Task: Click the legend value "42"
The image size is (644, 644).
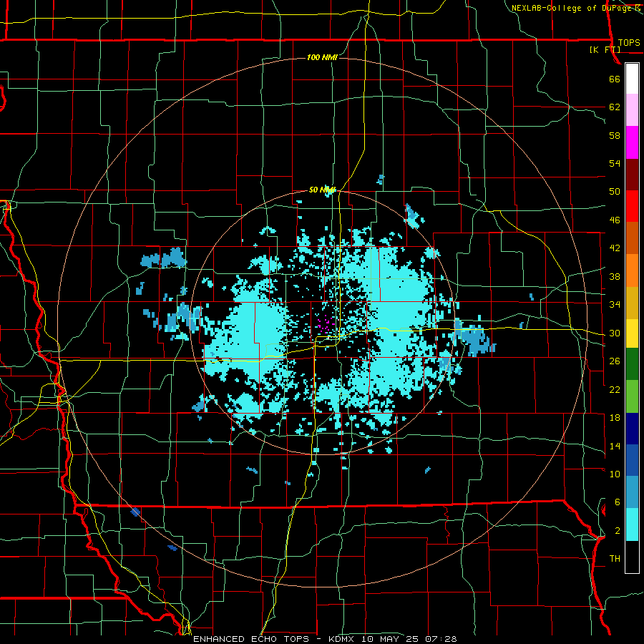Action: (x=615, y=248)
